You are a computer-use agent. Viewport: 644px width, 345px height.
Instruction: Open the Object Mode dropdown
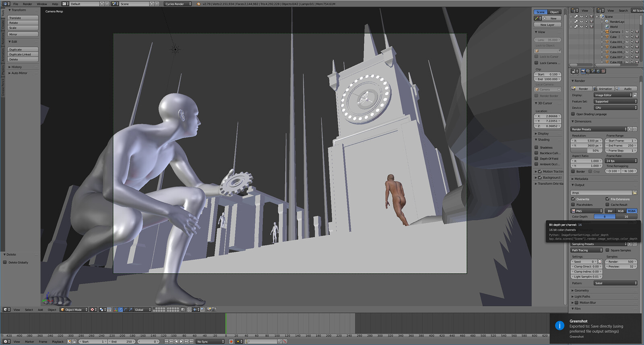(74, 310)
